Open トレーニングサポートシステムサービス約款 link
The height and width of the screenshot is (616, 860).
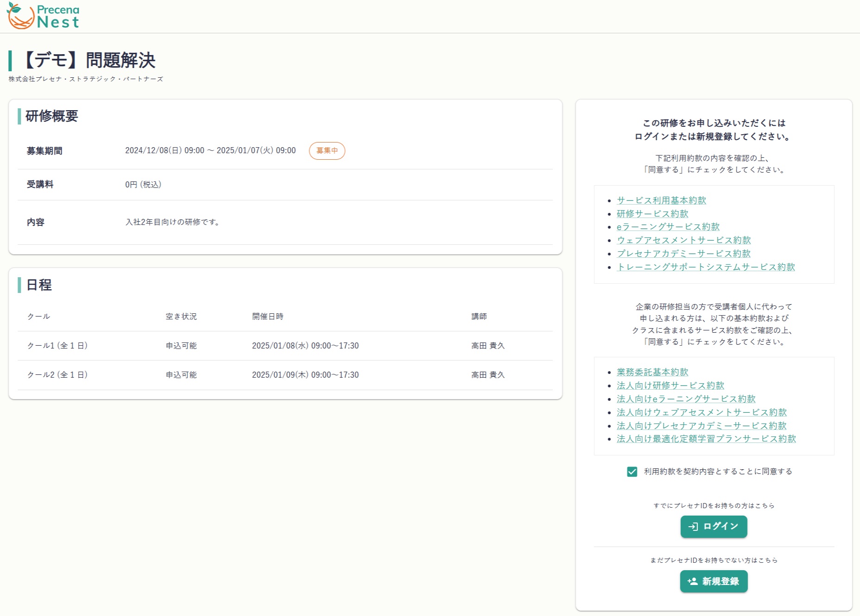(x=706, y=267)
